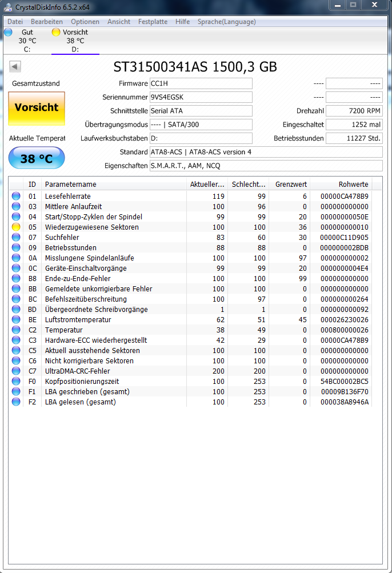
Task: Click the status icon for LBA geschrieben (gesamt)
Action: coord(16,391)
